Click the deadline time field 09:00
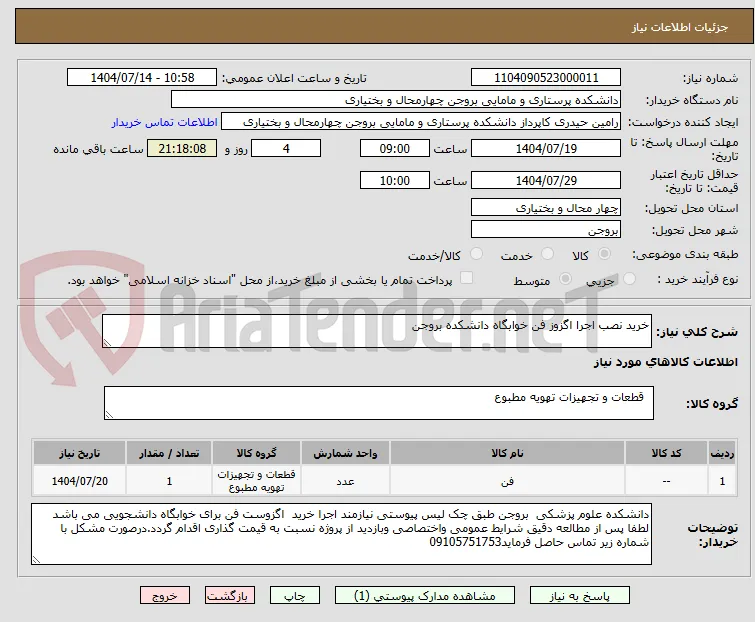Screen dimensions: 755x622 pos(395,148)
